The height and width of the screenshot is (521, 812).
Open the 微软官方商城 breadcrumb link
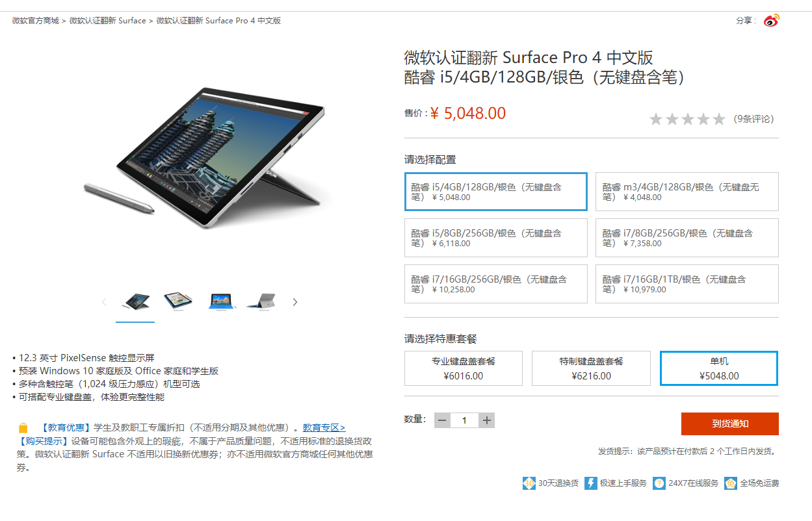click(35, 21)
